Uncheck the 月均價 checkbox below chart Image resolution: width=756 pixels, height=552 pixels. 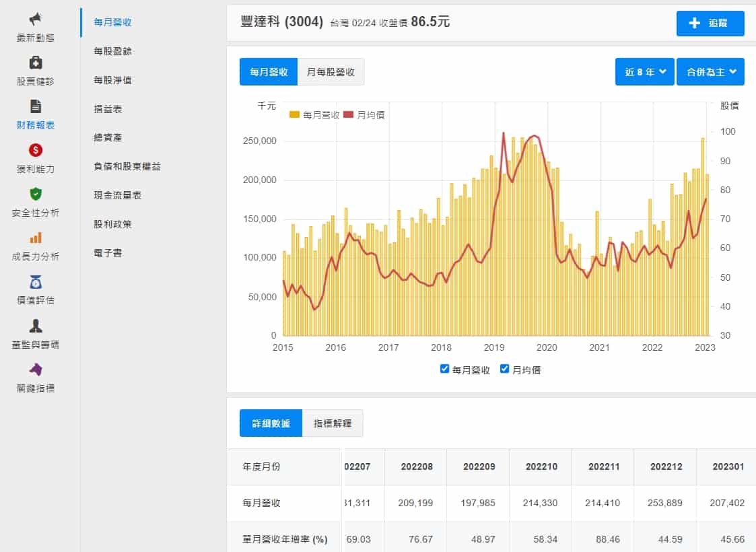(504, 369)
